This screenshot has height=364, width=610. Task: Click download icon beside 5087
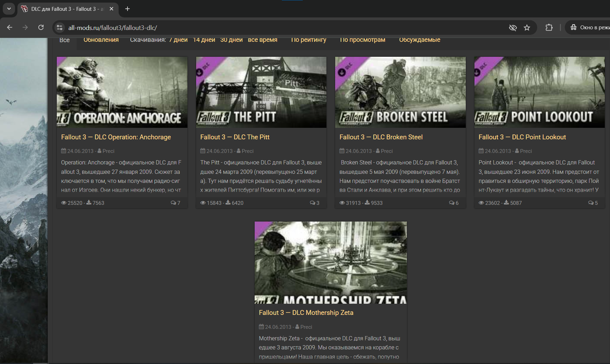506,202
